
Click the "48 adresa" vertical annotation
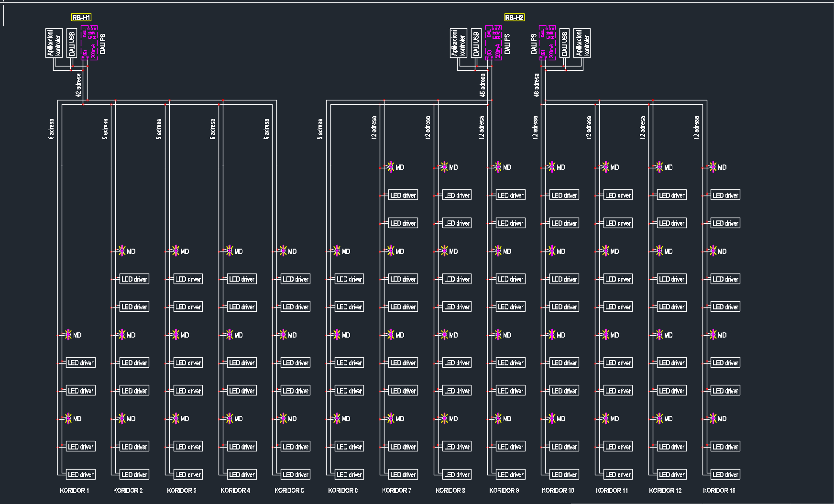tap(537, 85)
